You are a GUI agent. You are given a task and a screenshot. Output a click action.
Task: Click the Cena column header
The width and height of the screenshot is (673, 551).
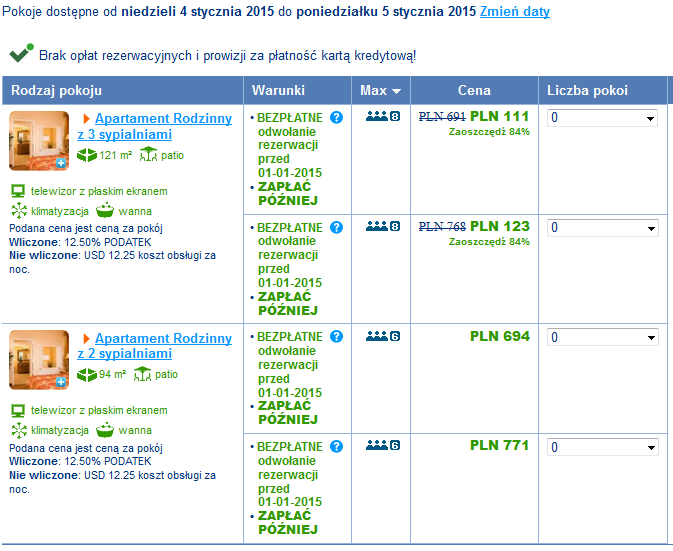click(474, 91)
